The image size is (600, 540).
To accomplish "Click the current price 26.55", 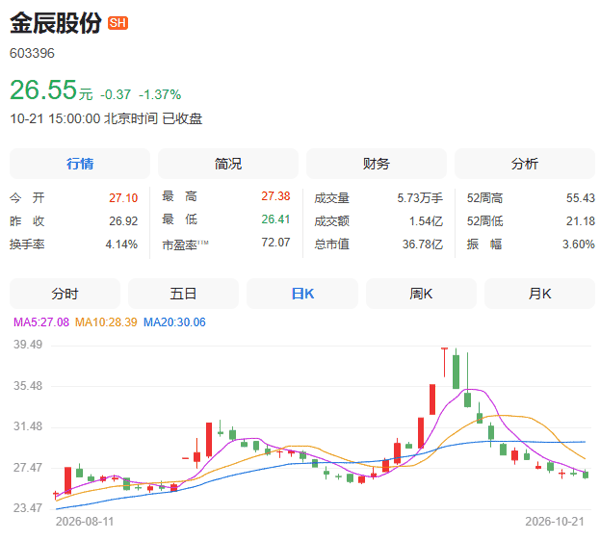I will pyautogui.click(x=43, y=90).
